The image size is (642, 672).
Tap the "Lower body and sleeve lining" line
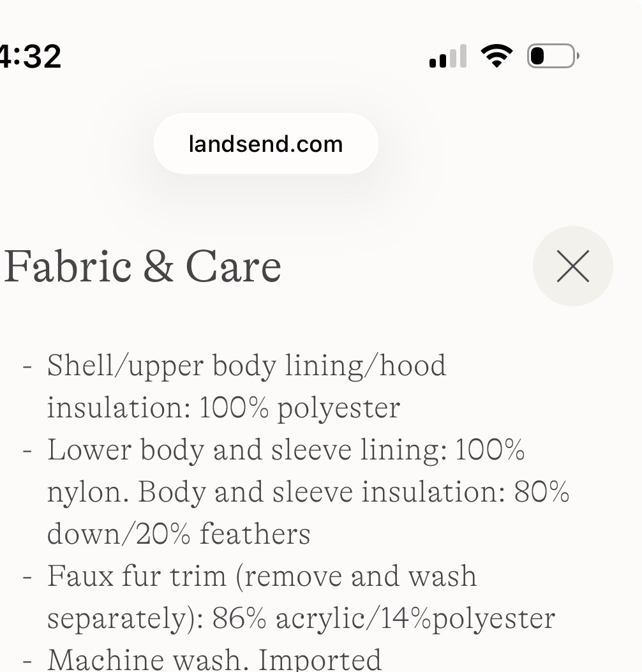(286, 449)
